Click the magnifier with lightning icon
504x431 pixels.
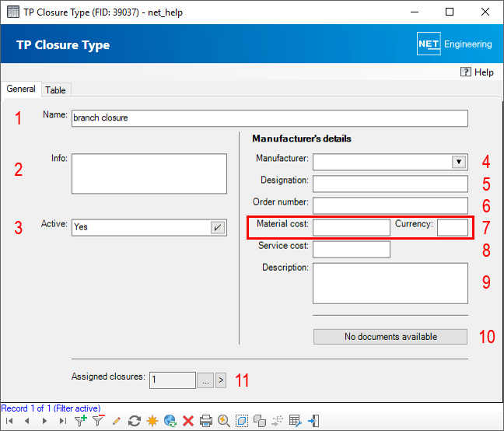(x=224, y=421)
